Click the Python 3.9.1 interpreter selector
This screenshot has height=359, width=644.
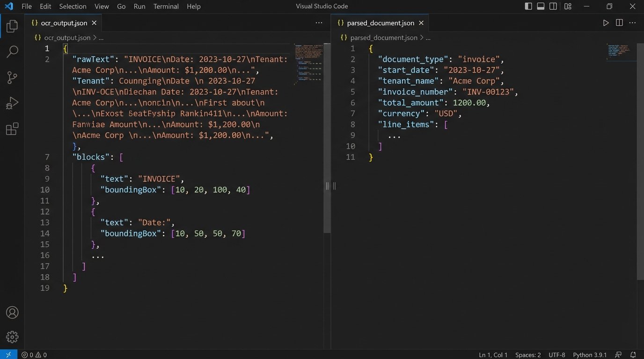click(589, 355)
